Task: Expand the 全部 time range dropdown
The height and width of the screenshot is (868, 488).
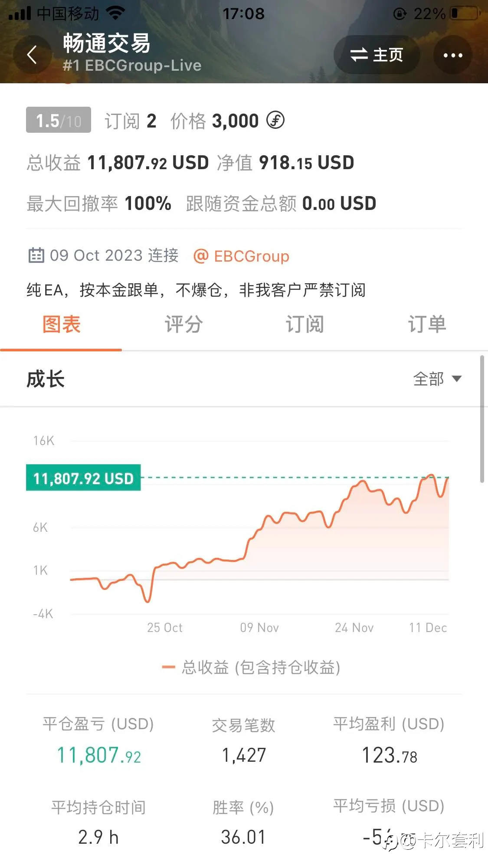Action: tap(437, 379)
